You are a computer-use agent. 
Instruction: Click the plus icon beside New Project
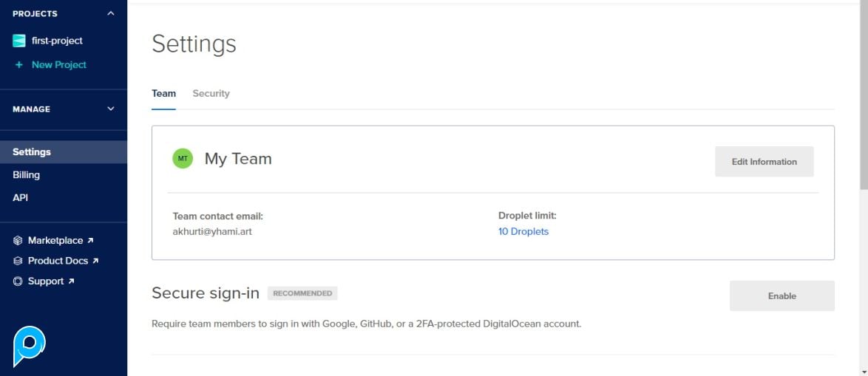[19, 65]
